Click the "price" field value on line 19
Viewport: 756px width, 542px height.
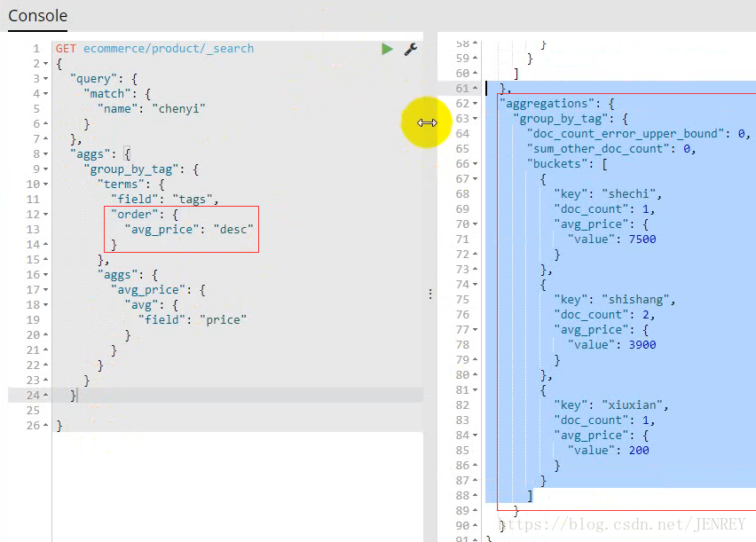tap(224, 319)
